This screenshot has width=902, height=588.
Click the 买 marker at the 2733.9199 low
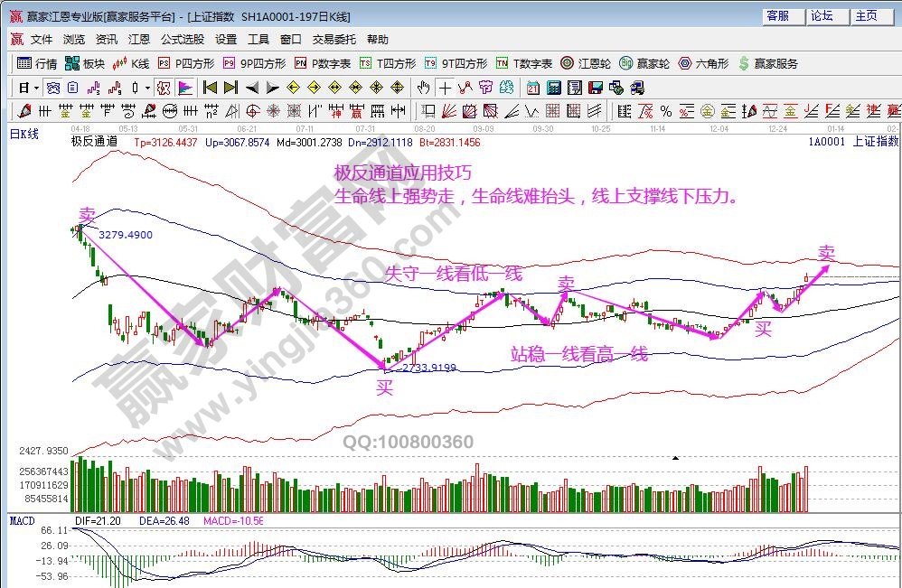385,388
